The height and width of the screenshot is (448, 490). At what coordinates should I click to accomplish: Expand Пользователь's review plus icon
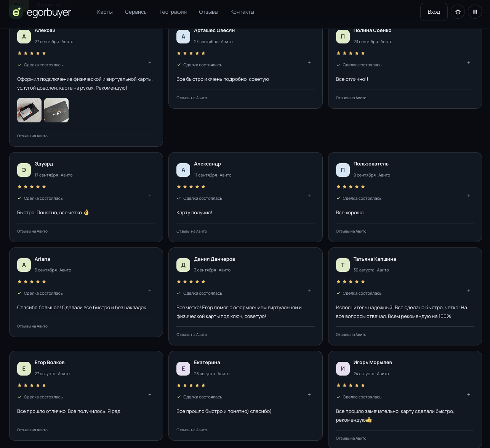[469, 196]
